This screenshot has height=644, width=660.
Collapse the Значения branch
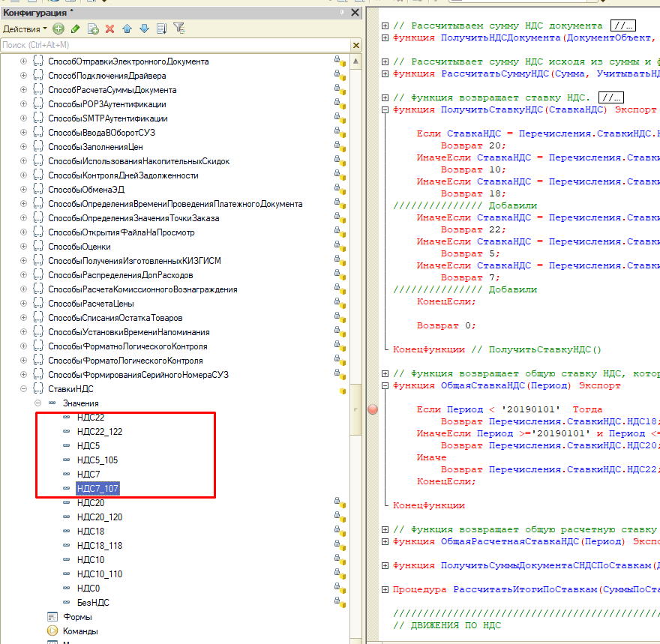coord(37,403)
